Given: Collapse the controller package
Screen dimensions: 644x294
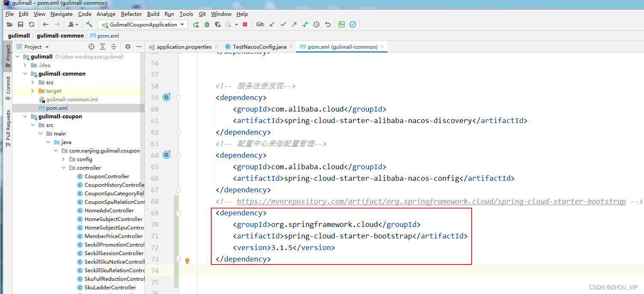Looking at the screenshot, I should (64, 168).
